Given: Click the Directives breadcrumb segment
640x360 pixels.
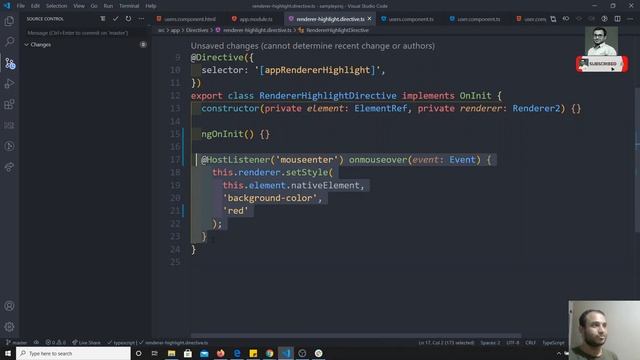Looking at the screenshot, I should point(197,30).
